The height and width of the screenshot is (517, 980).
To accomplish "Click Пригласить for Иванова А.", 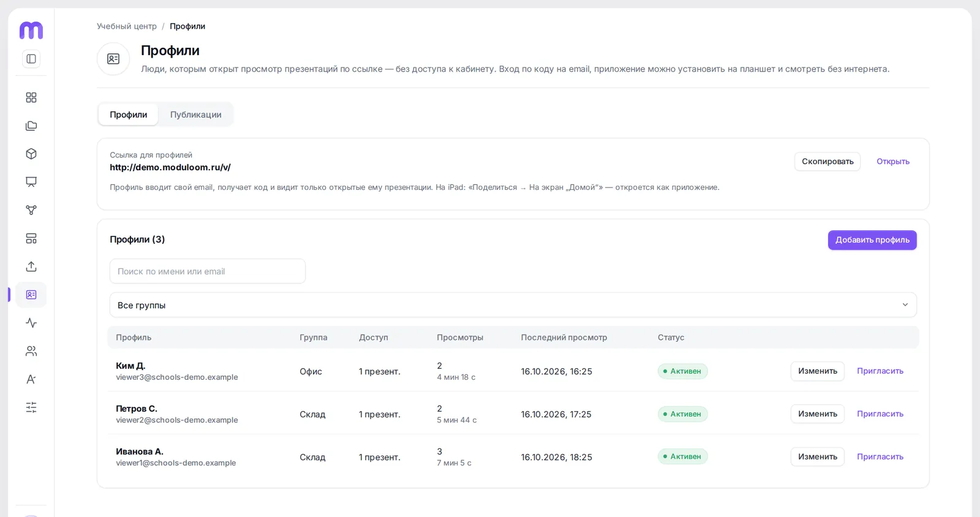I will pyautogui.click(x=880, y=457).
